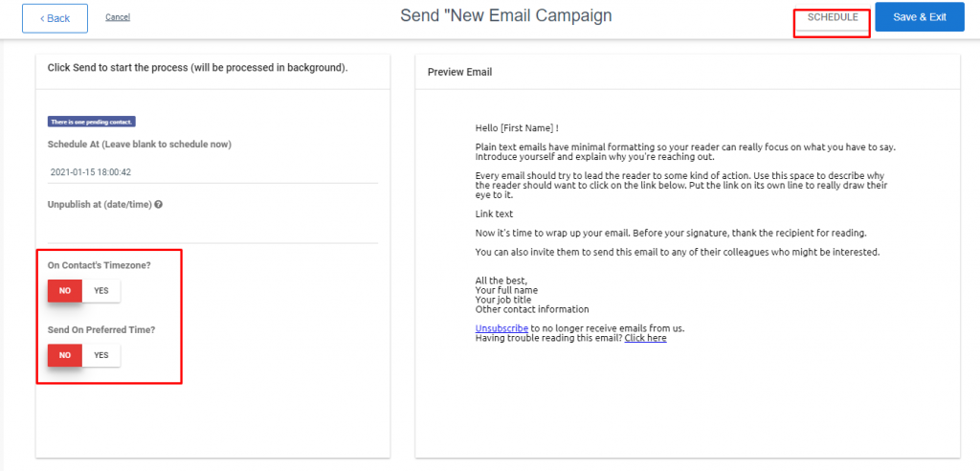Click the 'Hello [First Name] !' greeting
The image size is (980, 471).
[x=516, y=127]
